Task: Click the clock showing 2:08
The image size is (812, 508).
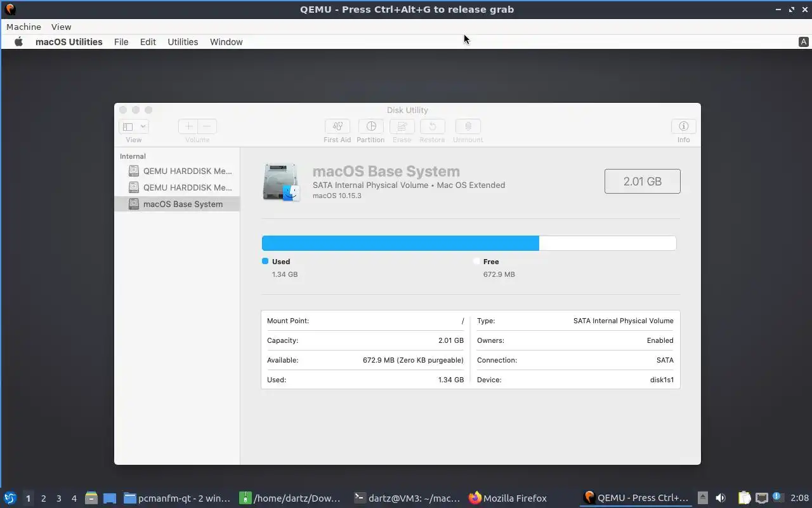Action: [x=799, y=498]
